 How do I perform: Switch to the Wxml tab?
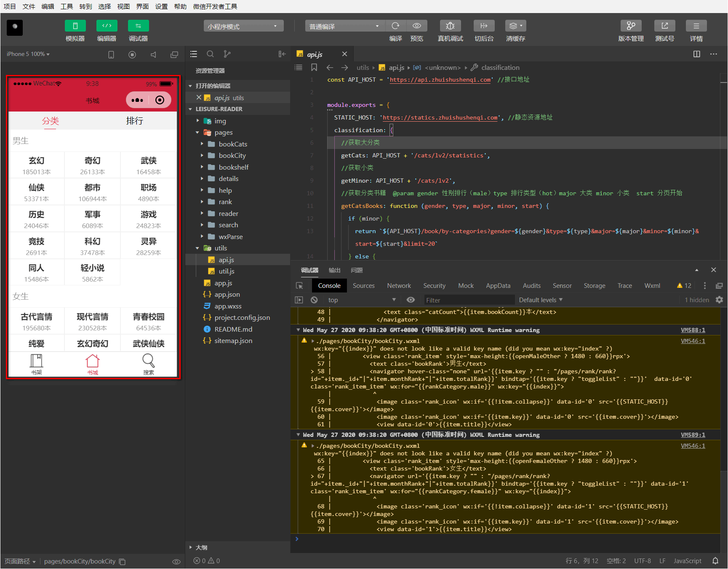tap(652, 286)
